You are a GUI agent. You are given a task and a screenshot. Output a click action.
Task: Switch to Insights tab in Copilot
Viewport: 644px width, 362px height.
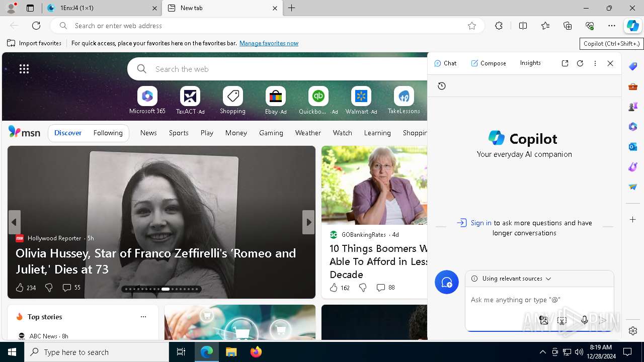click(x=530, y=63)
